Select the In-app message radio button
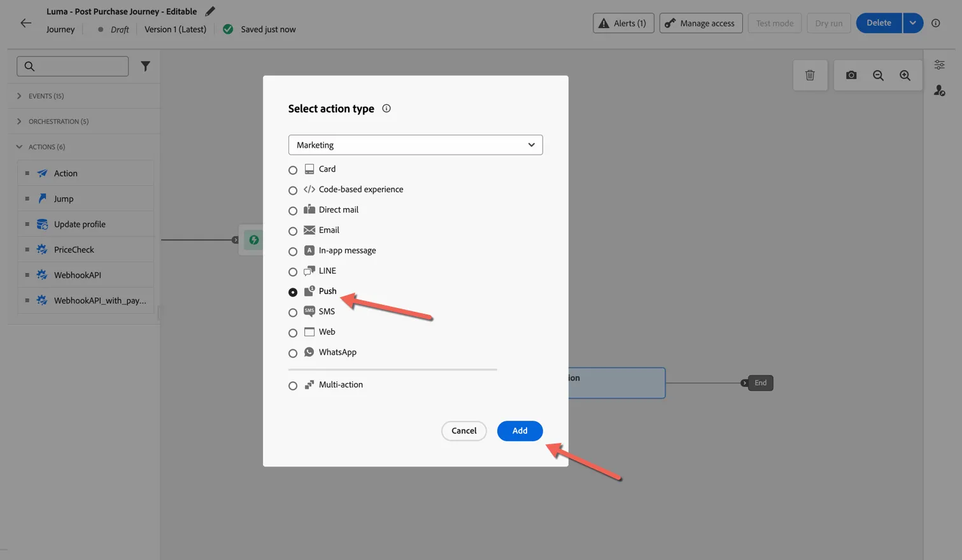The height and width of the screenshot is (560, 962). [x=293, y=251]
